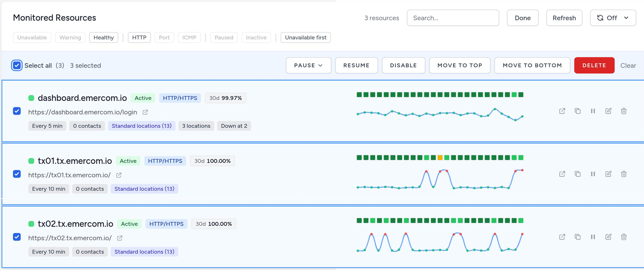
Task: Click the RESUME bulk action button
Action: click(x=356, y=65)
